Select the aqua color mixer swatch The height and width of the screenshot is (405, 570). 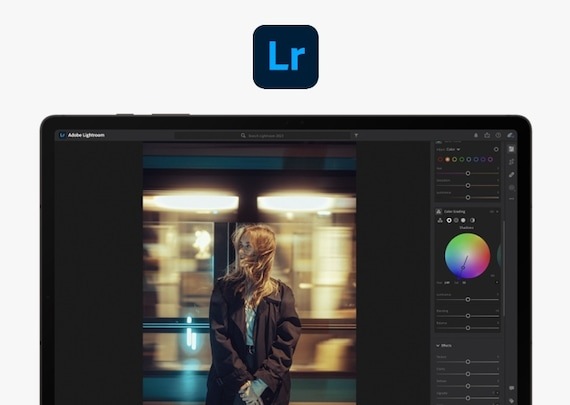(x=469, y=159)
